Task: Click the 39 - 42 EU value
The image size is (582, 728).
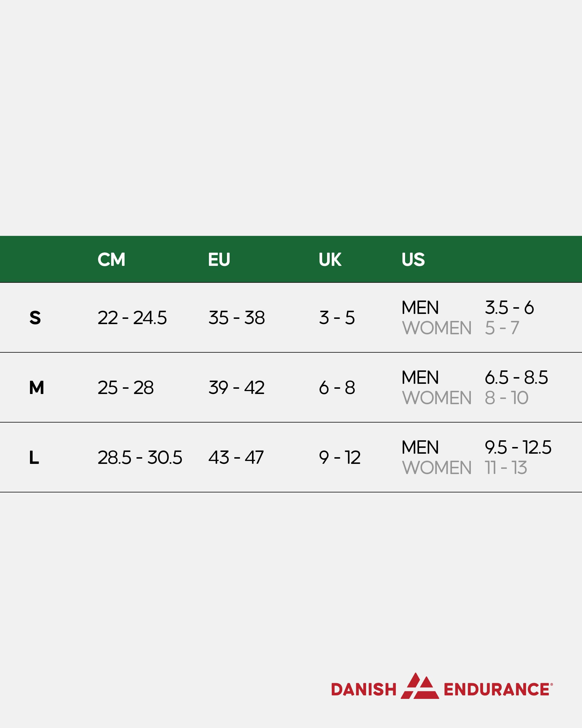Action: click(x=236, y=388)
